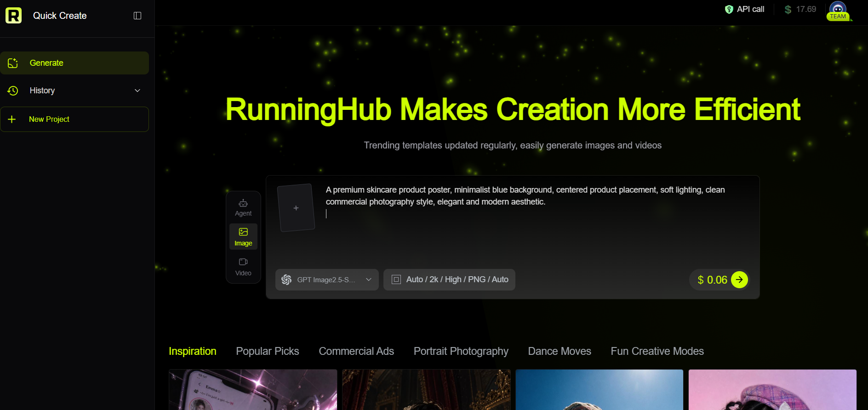Select the Dance Moves tab
The width and height of the screenshot is (868, 410).
[560, 351]
